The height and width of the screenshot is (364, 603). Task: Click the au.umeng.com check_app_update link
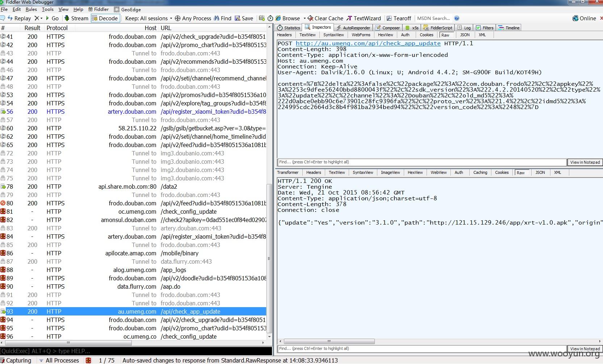pyautogui.click(x=368, y=43)
